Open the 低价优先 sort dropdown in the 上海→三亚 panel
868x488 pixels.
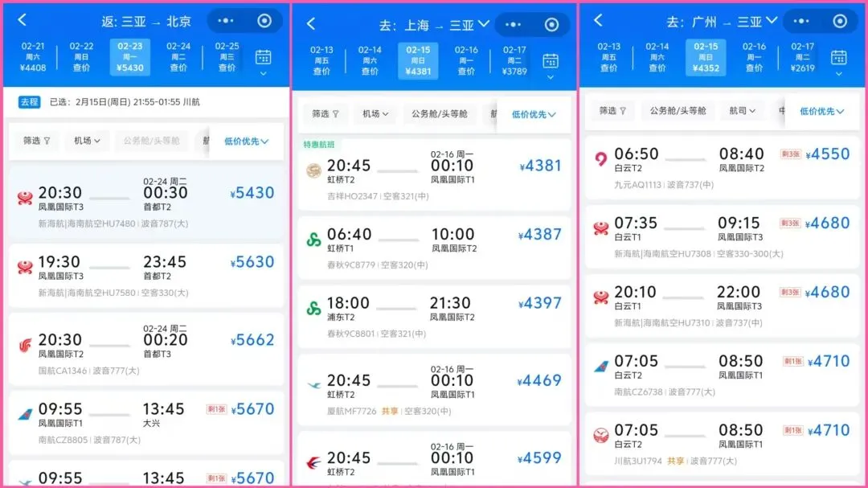[534, 114]
